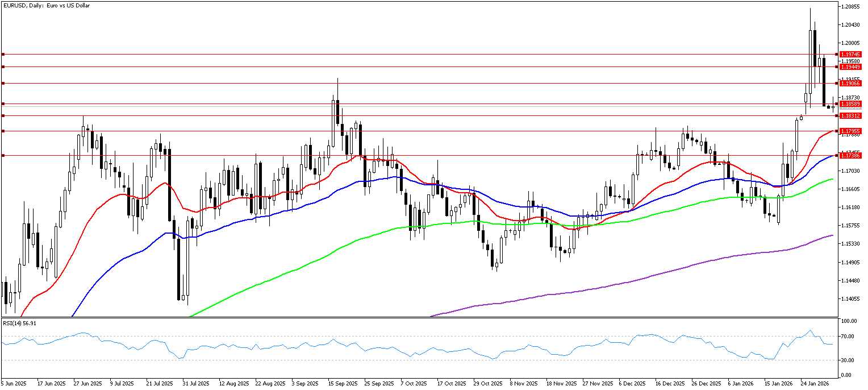Screen dimensions: 868x390
Task: Click the RSI 30.00 scale value
Action: coord(848,360)
